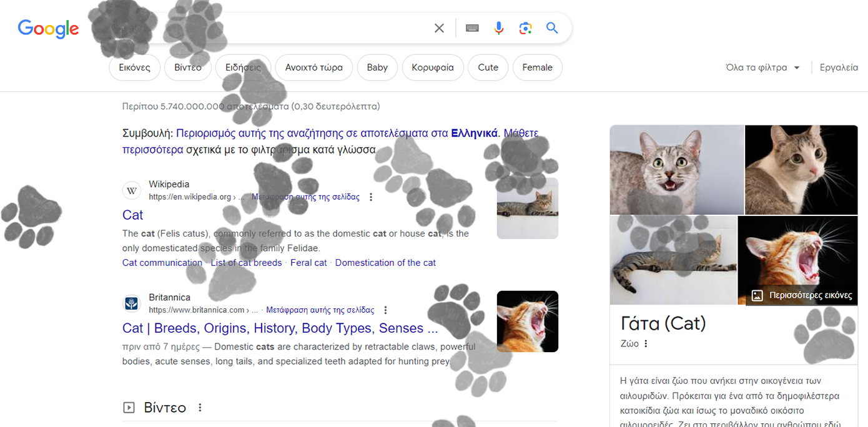Image resolution: width=868 pixels, height=427 pixels.
Task: Open the Εργαλεία tools menu
Action: [x=839, y=67]
